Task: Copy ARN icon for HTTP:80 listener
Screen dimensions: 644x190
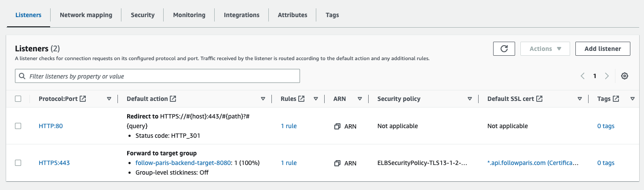Action: coord(337,126)
